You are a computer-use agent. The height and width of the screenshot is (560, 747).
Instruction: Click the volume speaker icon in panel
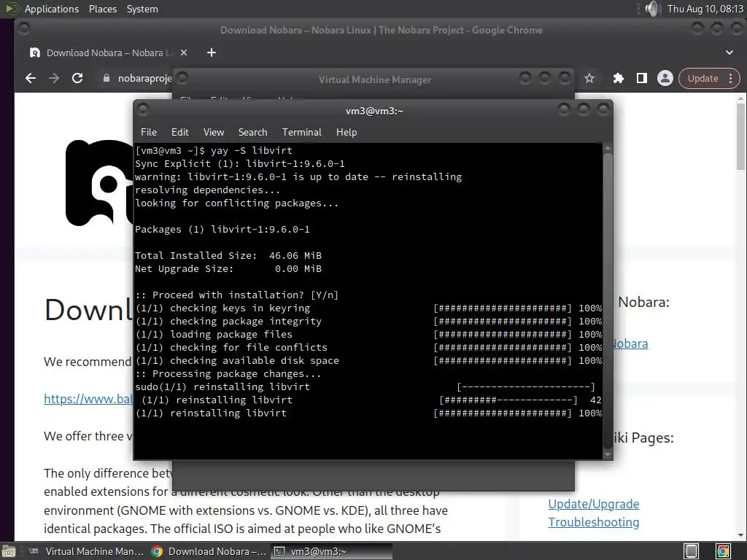651,9
